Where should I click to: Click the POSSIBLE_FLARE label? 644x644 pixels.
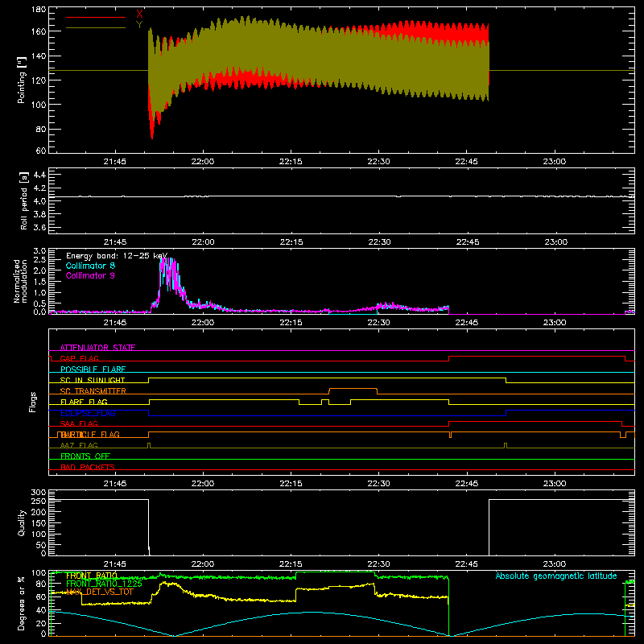click(93, 369)
